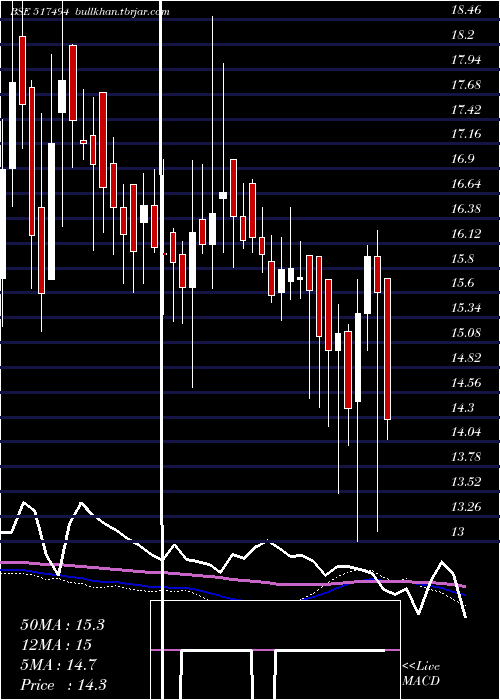Click the 16.12 price axis label
The image size is (500, 700).
467,233
